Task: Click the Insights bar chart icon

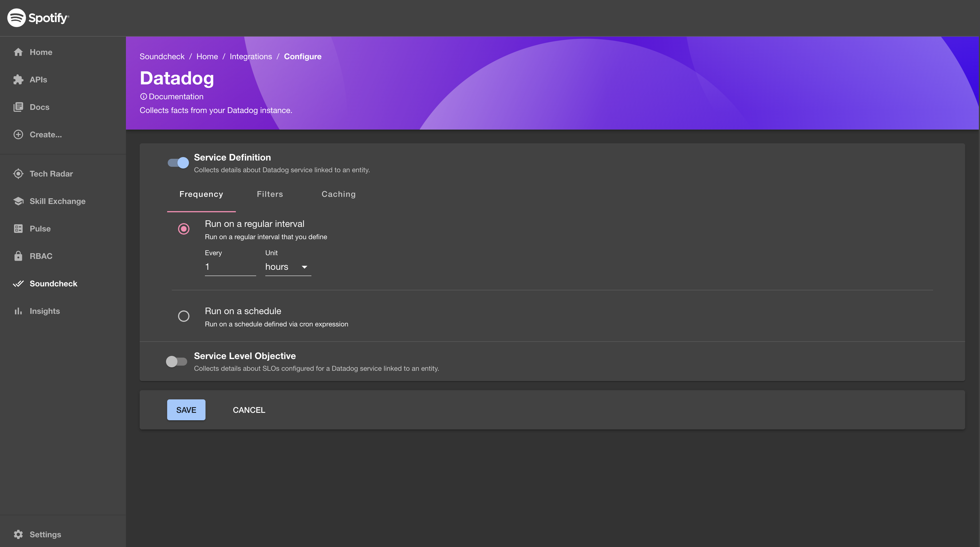Action: [18, 311]
